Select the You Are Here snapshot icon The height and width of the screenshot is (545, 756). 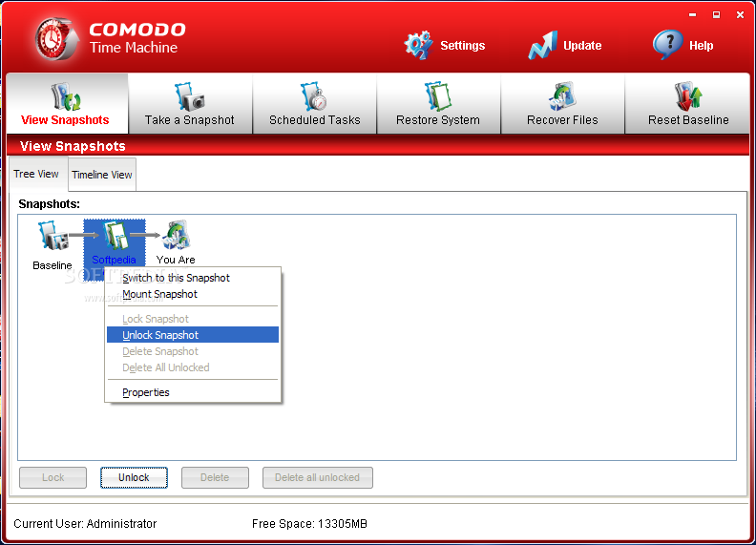pyautogui.click(x=177, y=236)
